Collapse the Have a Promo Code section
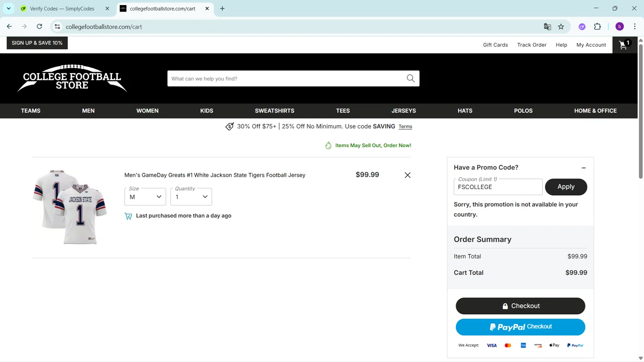This screenshot has height=362, width=644. 583,168
